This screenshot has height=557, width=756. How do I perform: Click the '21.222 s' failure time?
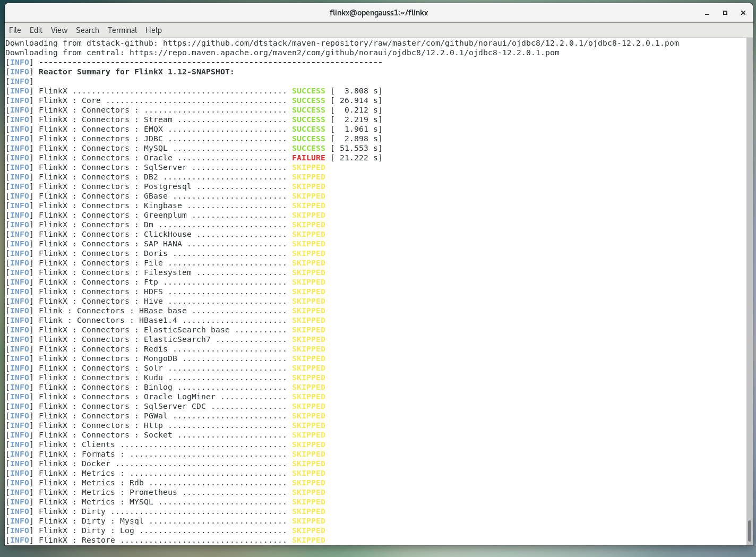click(x=358, y=158)
